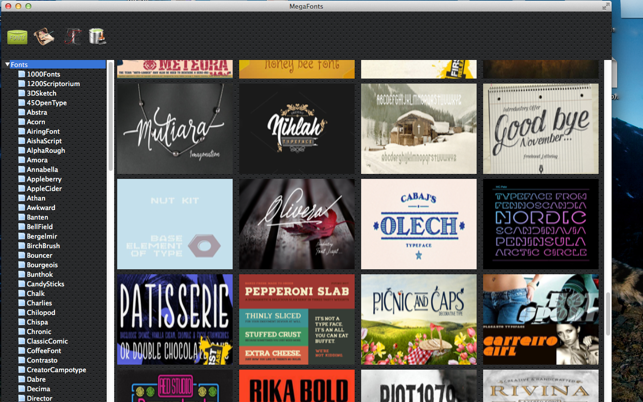The image size is (643, 402).
Task: Open the Pepperoni Slab thumbnail
Action: (297, 319)
